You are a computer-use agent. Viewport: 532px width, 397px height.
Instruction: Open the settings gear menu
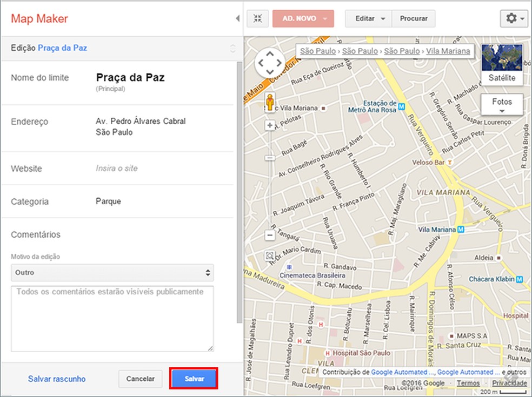[x=514, y=18]
